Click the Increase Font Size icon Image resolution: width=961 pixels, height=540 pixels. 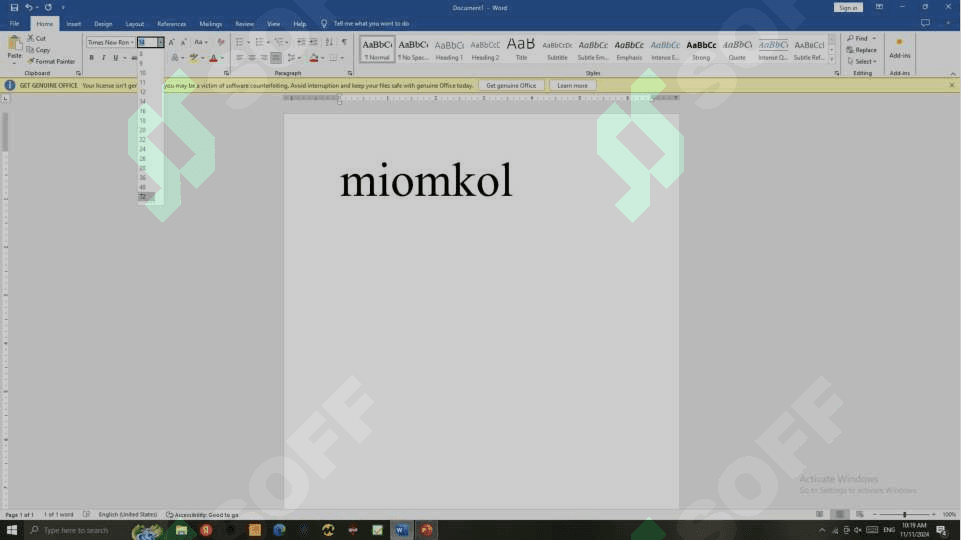pyautogui.click(x=171, y=42)
